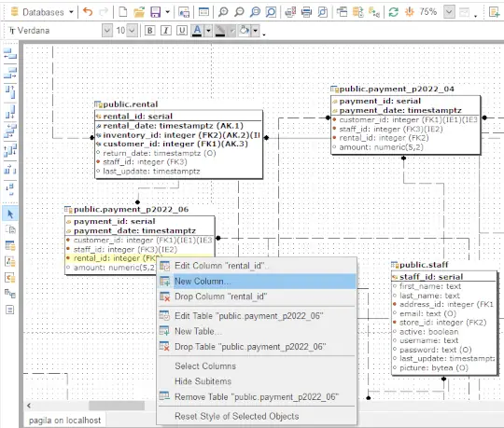The image size is (504, 428).
Task: Select staff_id column in payment_p2022_06 table
Action: tap(139, 250)
